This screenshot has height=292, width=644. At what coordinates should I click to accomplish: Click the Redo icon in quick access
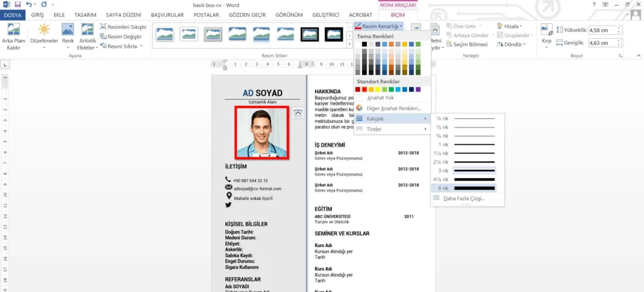pyautogui.click(x=44, y=5)
